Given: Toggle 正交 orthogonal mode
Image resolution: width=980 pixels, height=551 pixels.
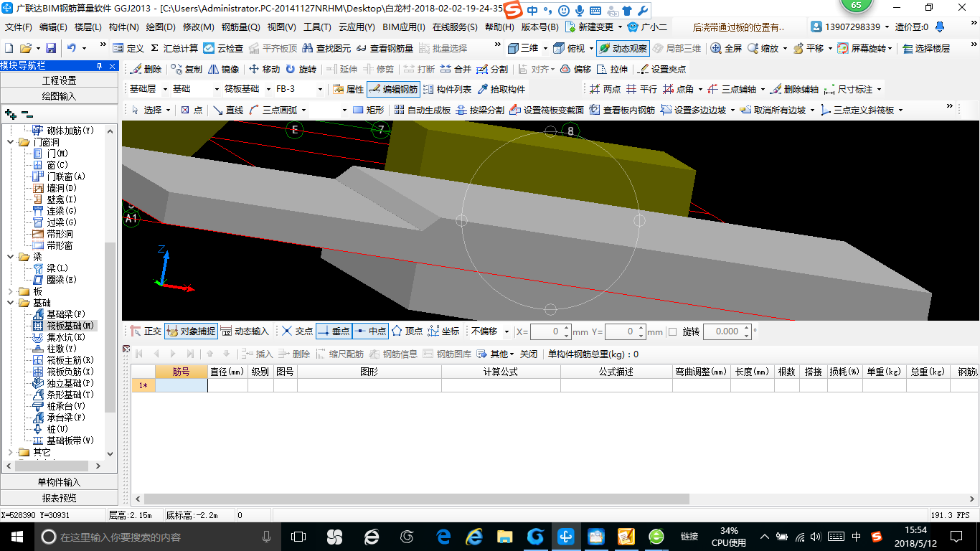Looking at the screenshot, I should (146, 331).
